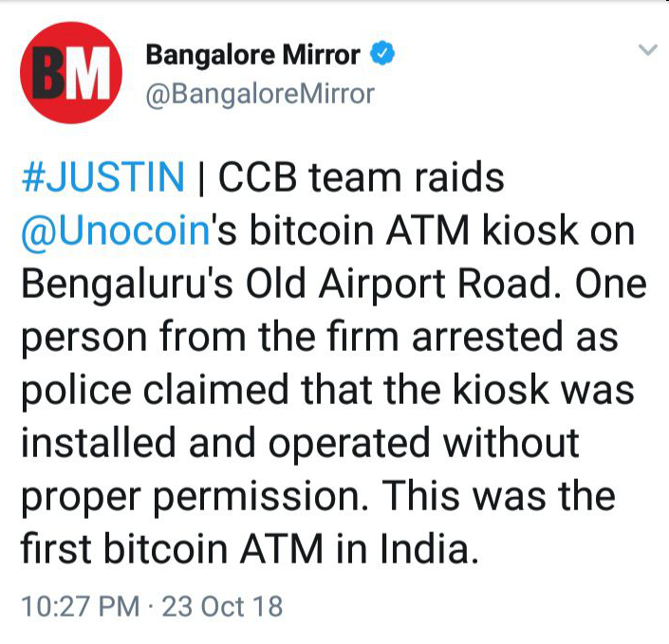Expand the tweet options chevron
The width and height of the screenshot is (669, 644).
(648, 50)
